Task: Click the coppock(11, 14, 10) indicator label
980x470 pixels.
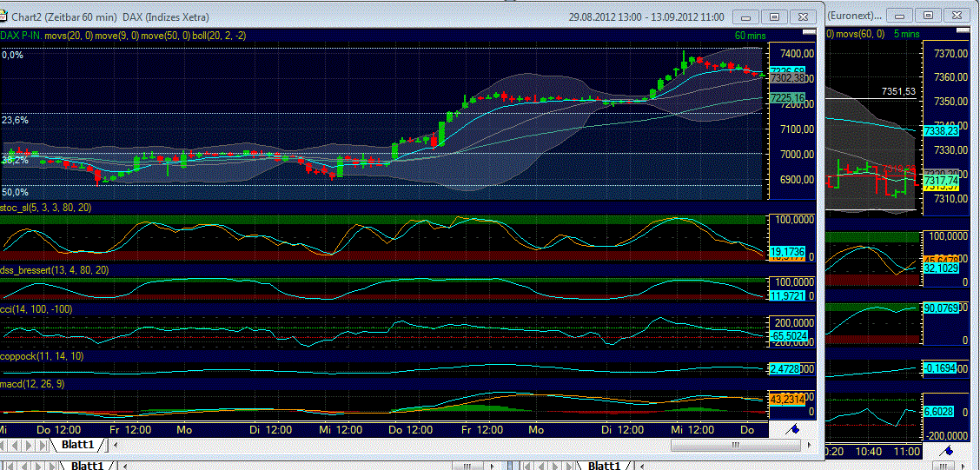Action: 42,356
